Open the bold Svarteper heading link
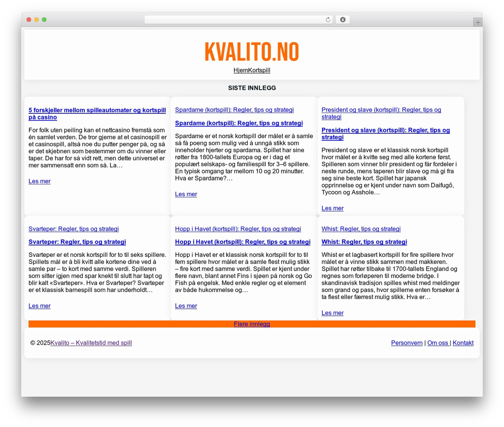504x427 pixels. pyautogui.click(x=77, y=242)
